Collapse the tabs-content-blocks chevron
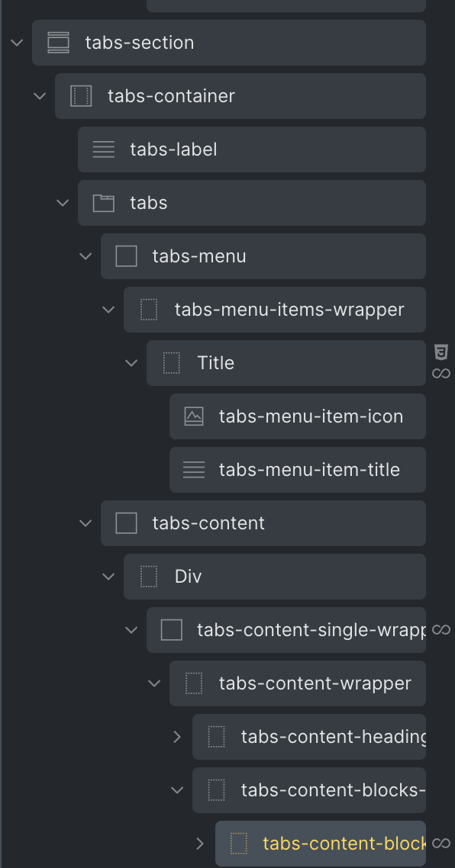455x868 pixels. point(177,790)
